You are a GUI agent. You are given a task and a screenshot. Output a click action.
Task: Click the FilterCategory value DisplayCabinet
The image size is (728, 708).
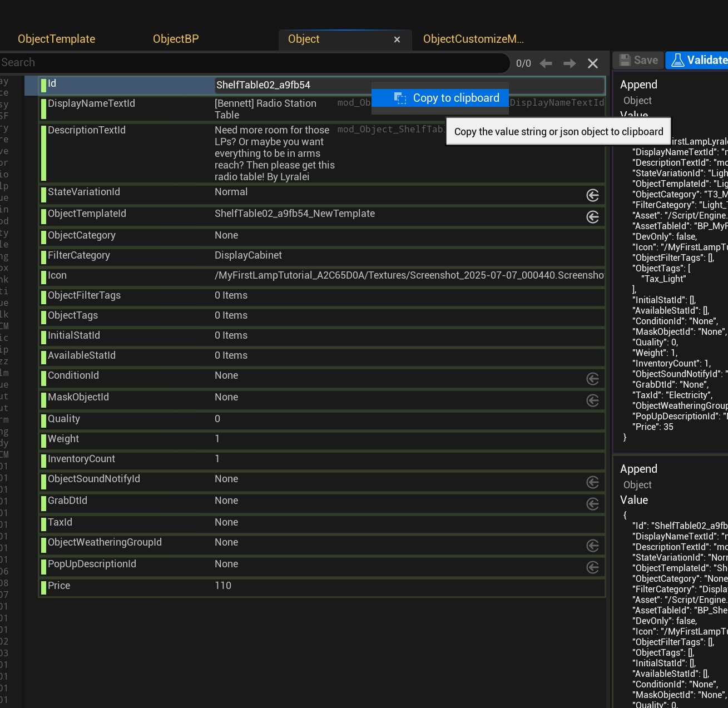[248, 255]
